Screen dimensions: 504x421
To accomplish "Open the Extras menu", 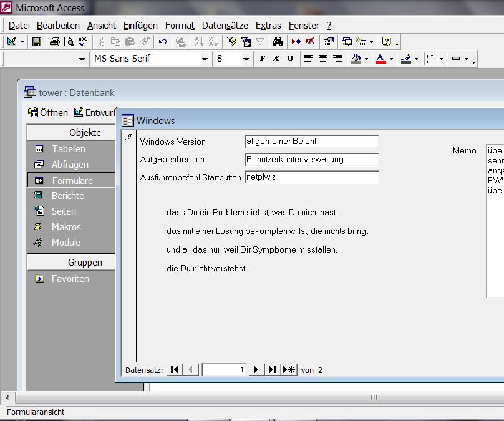I will point(268,26).
